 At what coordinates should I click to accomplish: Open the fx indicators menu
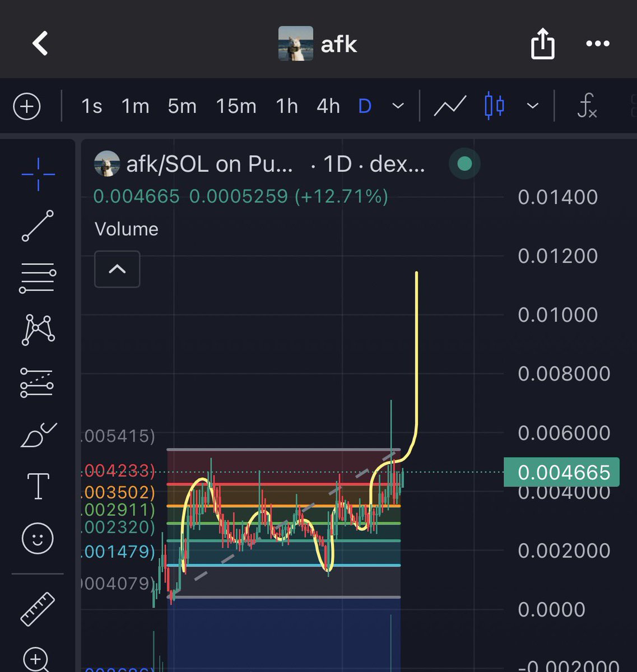point(586,106)
